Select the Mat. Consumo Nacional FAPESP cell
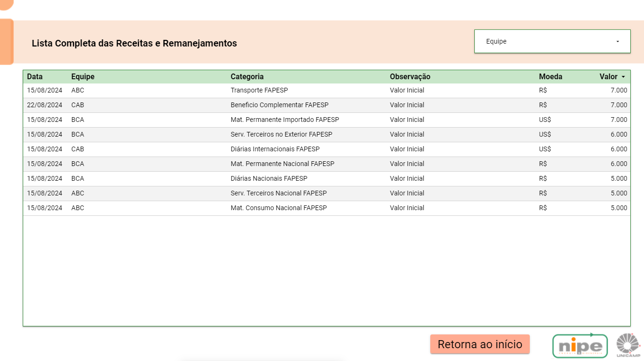This screenshot has width=644, height=361. click(279, 208)
